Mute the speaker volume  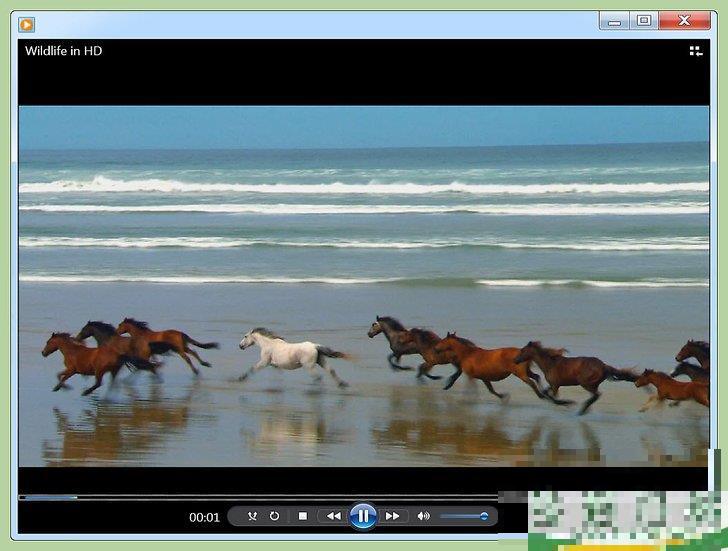click(423, 516)
